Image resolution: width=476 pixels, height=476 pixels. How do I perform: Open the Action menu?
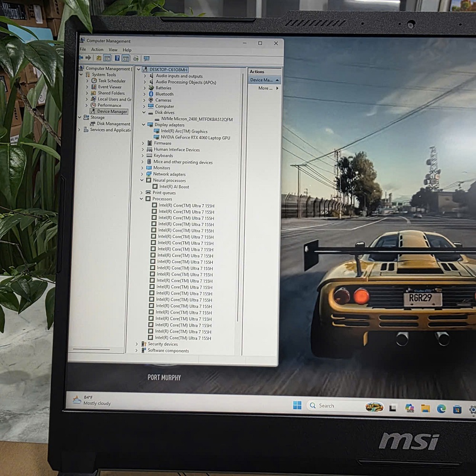(97, 50)
